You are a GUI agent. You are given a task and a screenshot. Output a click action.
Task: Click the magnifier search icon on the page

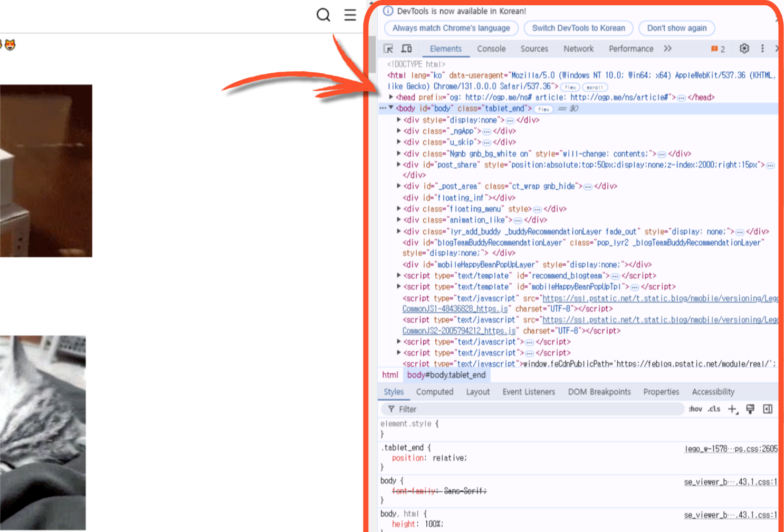point(323,15)
